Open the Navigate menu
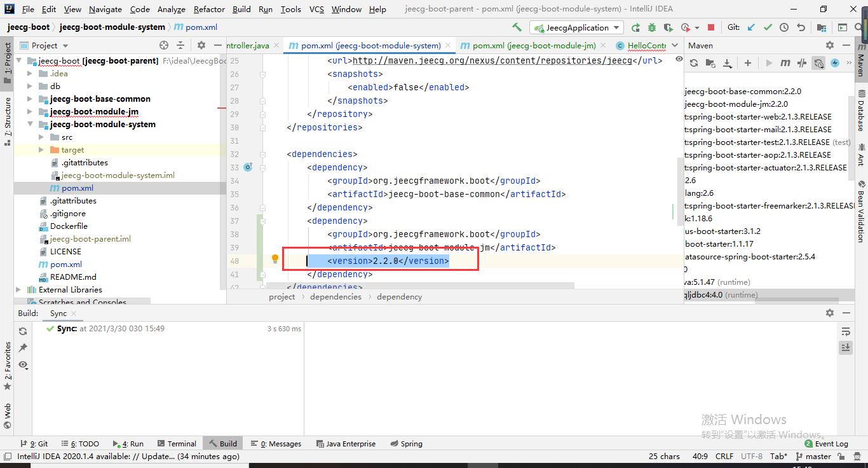The width and height of the screenshot is (868, 468). pos(105,9)
